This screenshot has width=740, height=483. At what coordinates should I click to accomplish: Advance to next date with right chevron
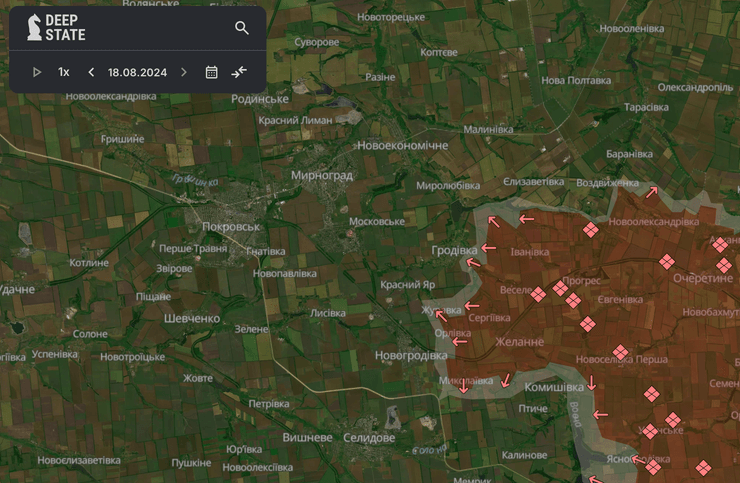[x=184, y=72]
